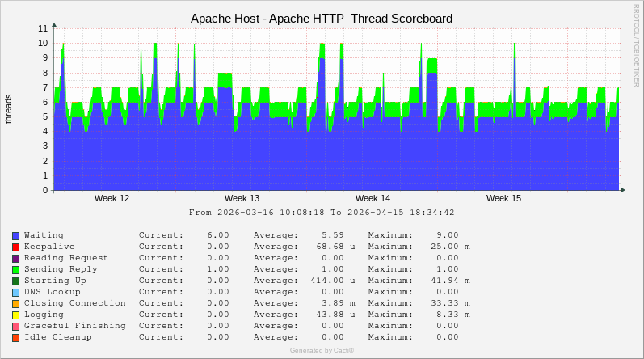Screen dimensions: 644x359
Task: Click the orange Closing Connection swatch
Action: pyautogui.click(x=15, y=303)
